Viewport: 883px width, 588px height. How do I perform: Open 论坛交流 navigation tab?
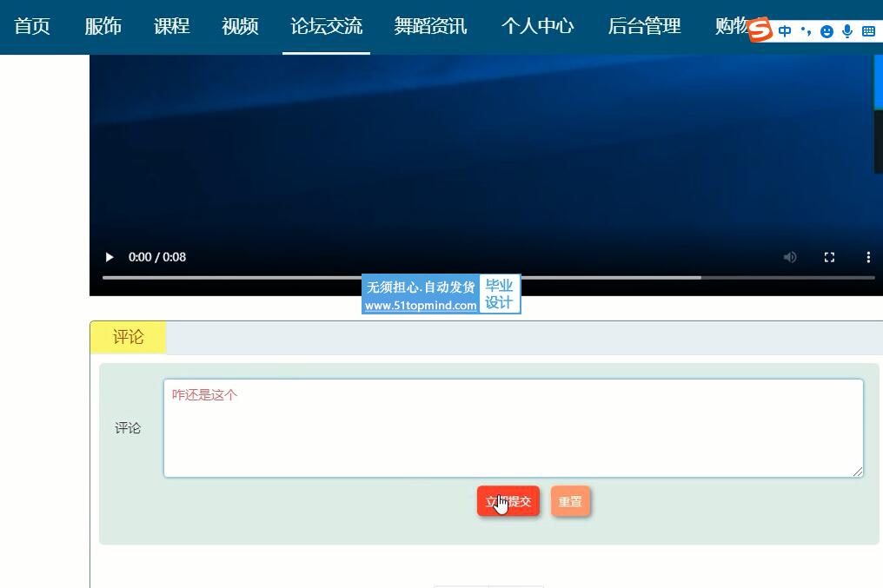coord(326,26)
